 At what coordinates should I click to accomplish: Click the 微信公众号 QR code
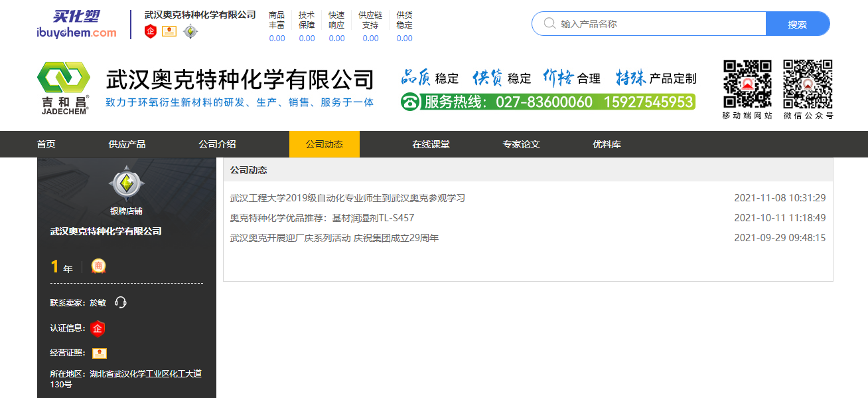tap(808, 84)
